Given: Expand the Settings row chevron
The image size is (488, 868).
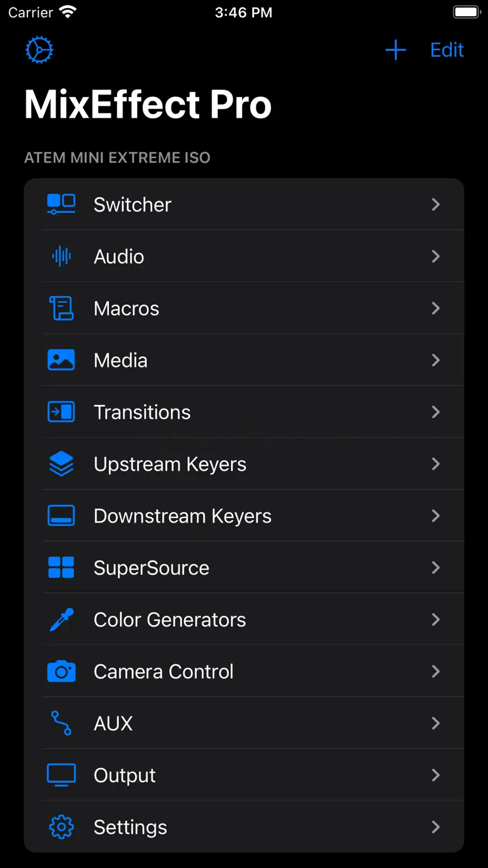Looking at the screenshot, I should [436, 827].
